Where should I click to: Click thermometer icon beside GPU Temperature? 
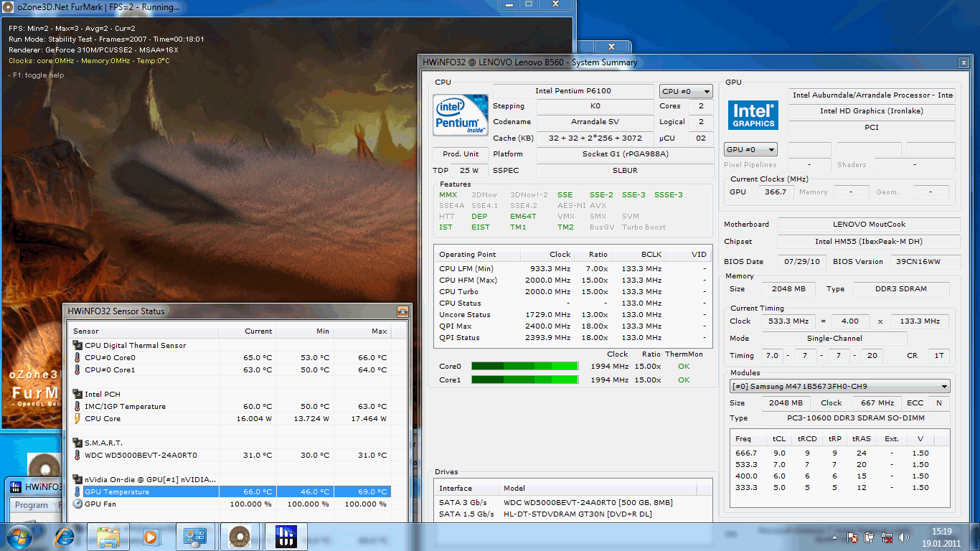click(x=77, y=491)
